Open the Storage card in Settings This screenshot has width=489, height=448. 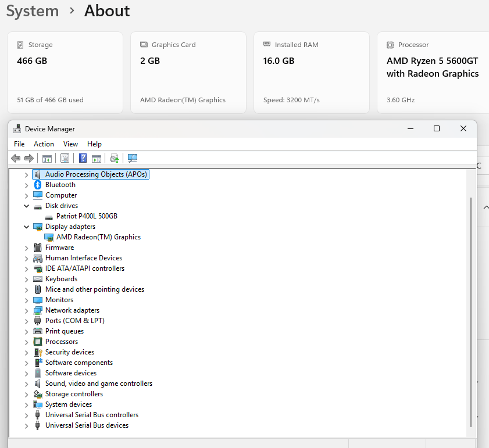coord(65,73)
